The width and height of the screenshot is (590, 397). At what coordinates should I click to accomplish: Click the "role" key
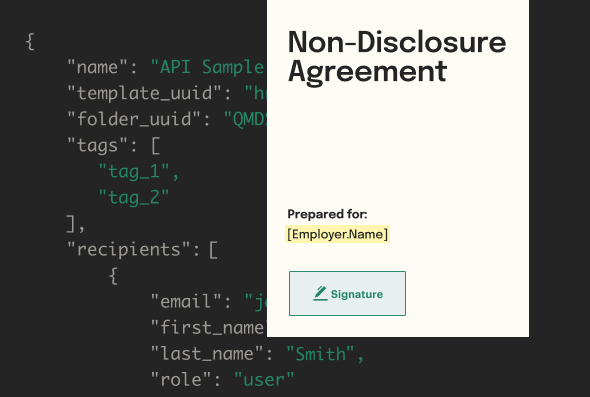coord(181,380)
